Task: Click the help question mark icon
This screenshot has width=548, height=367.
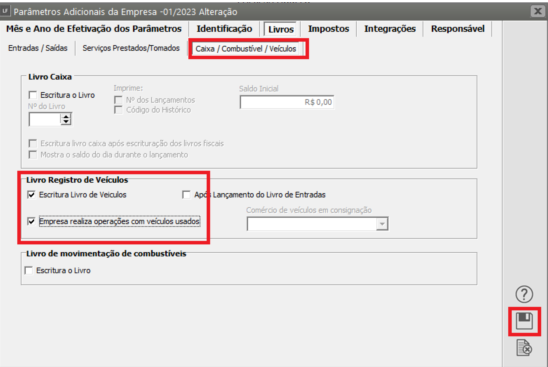Action: pyautogui.click(x=524, y=294)
